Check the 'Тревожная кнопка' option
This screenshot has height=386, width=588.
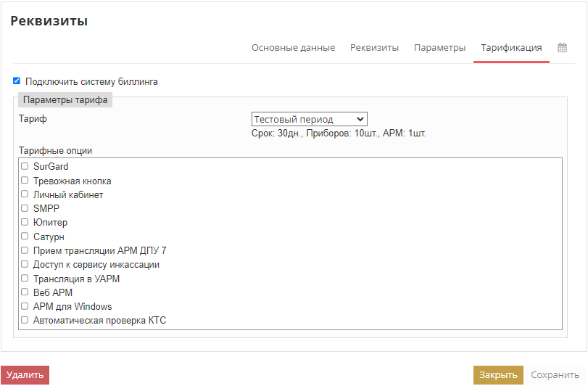point(25,181)
